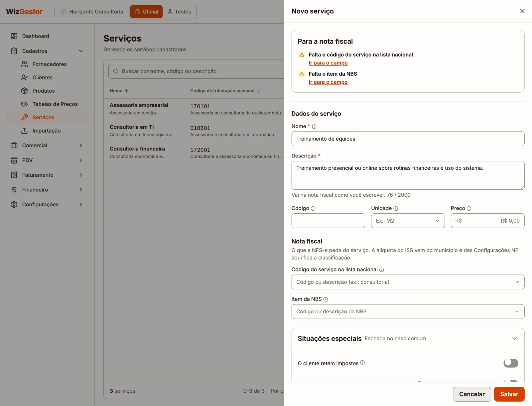This screenshot has height=406, width=532.
Task: Click the info icon beside Preço label
Action: tap(469, 209)
